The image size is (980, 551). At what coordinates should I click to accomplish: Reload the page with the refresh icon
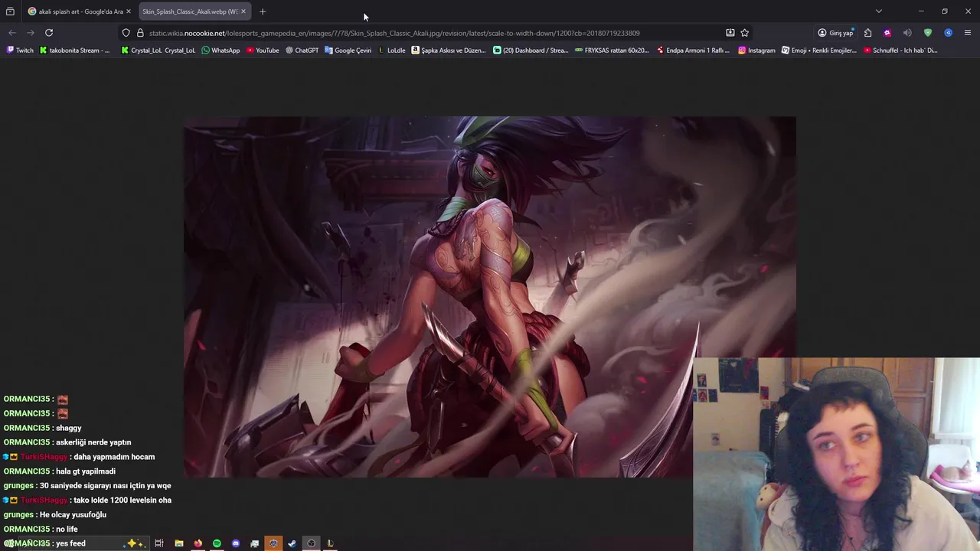pos(49,33)
